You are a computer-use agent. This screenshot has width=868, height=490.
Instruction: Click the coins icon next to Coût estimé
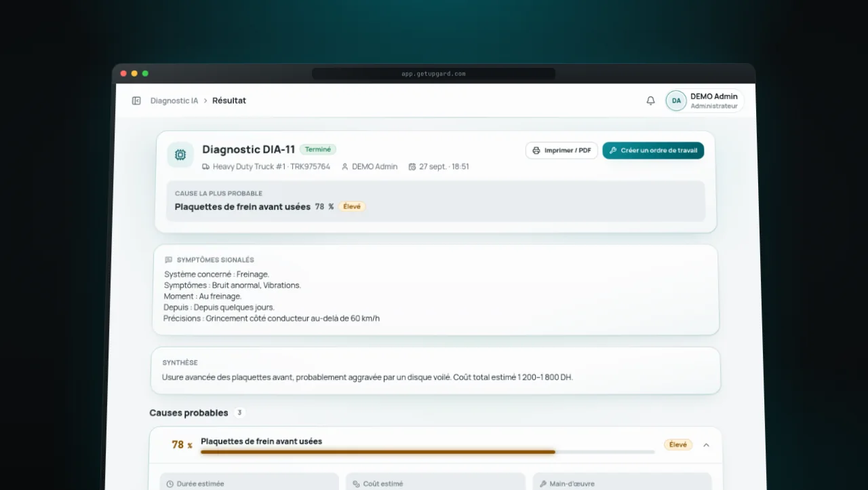pyautogui.click(x=356, y=484)
